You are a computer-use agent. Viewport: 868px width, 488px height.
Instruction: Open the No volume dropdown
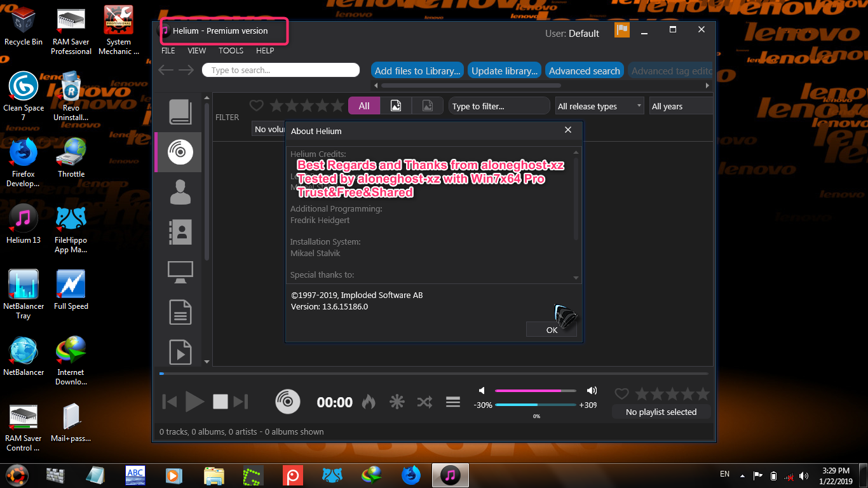point(269,129)
